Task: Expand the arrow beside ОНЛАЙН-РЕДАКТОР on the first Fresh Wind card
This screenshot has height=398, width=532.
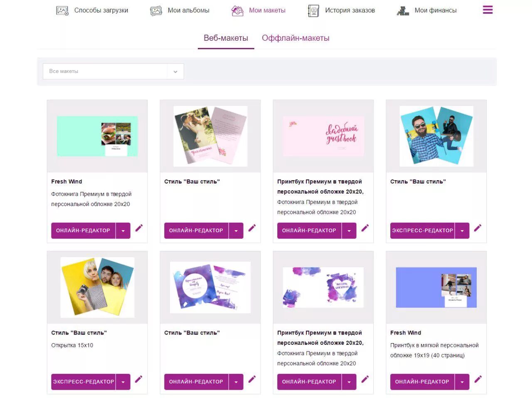Action: tap(123, 231)
